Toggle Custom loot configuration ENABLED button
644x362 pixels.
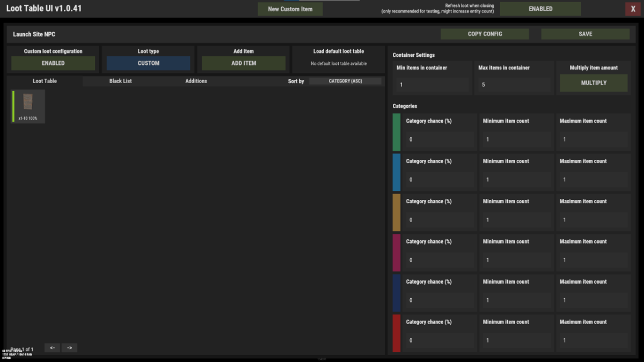(53, 63)
